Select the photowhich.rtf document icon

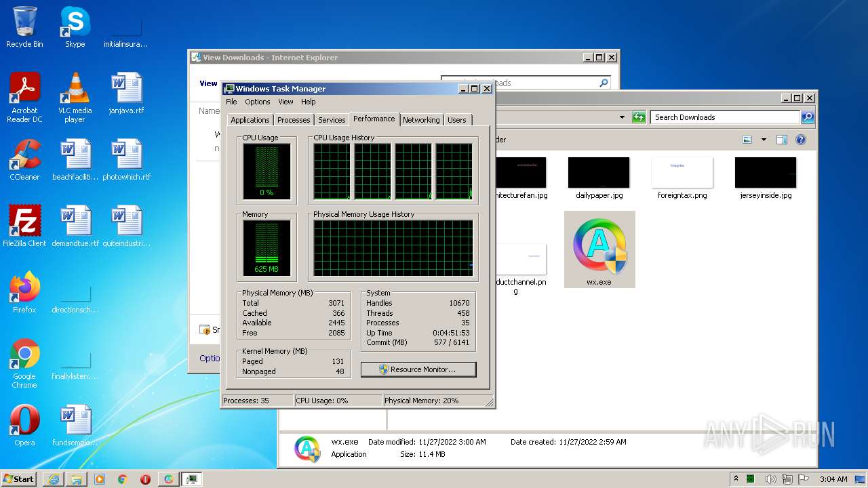coord(126,160)
